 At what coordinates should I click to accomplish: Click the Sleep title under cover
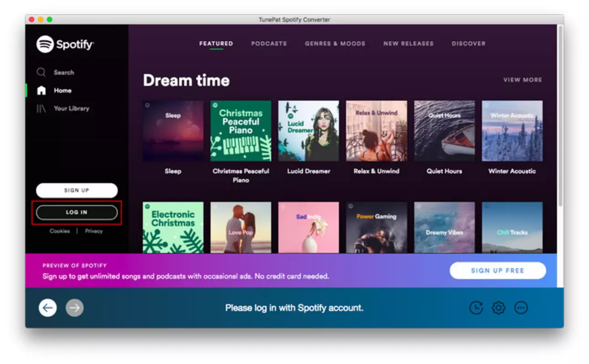[173, 172]
